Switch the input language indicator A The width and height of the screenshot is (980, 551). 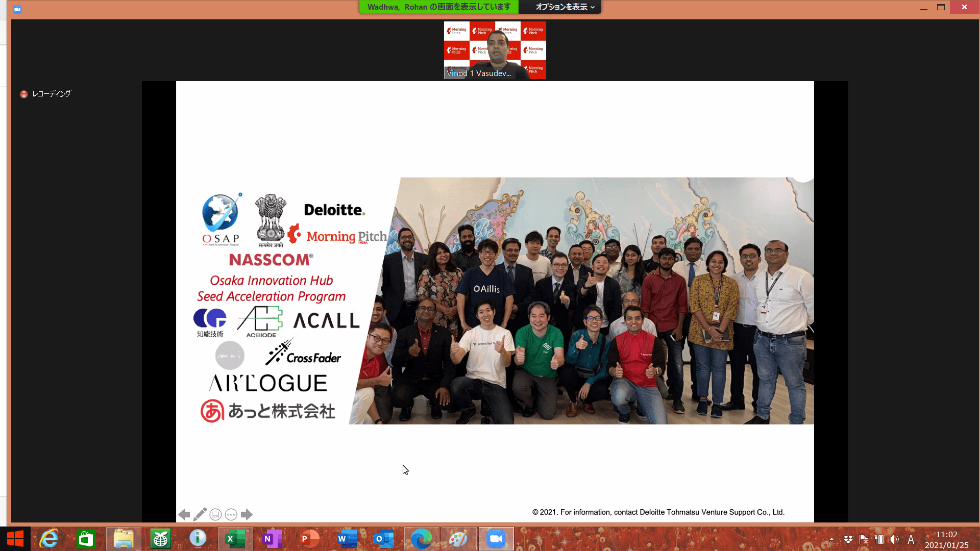click(x=911, y=539)
